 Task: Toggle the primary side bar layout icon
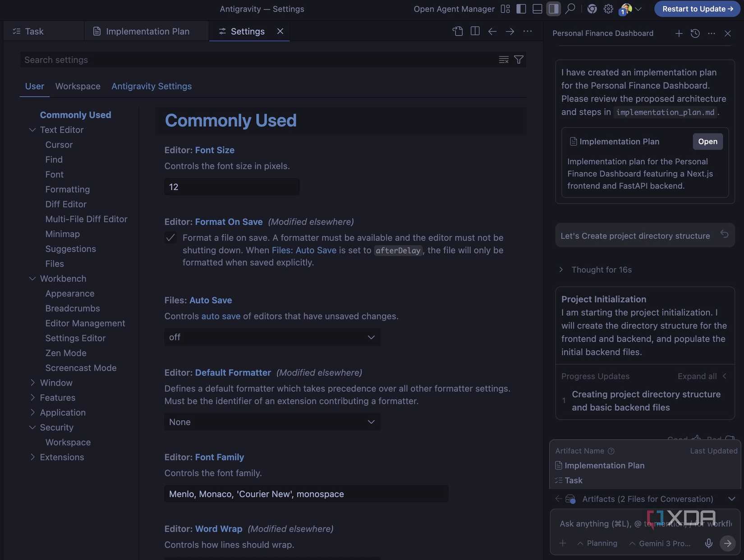click(x=521, y=9)
